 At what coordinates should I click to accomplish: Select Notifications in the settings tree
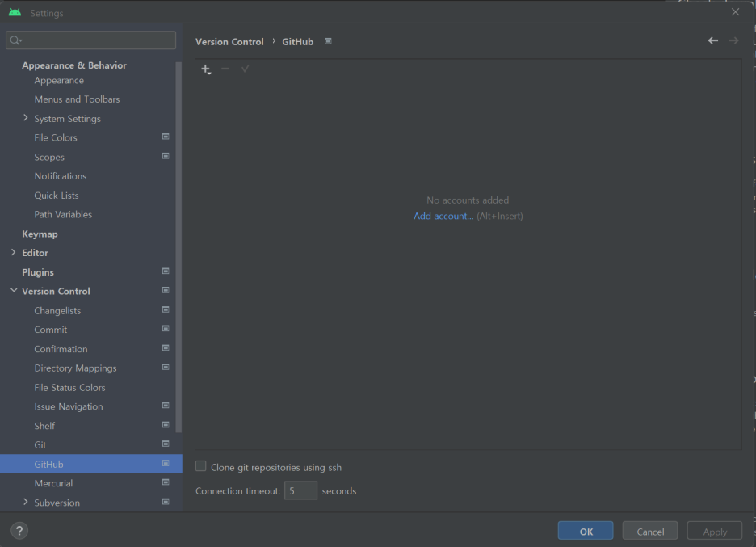point(61,176)
